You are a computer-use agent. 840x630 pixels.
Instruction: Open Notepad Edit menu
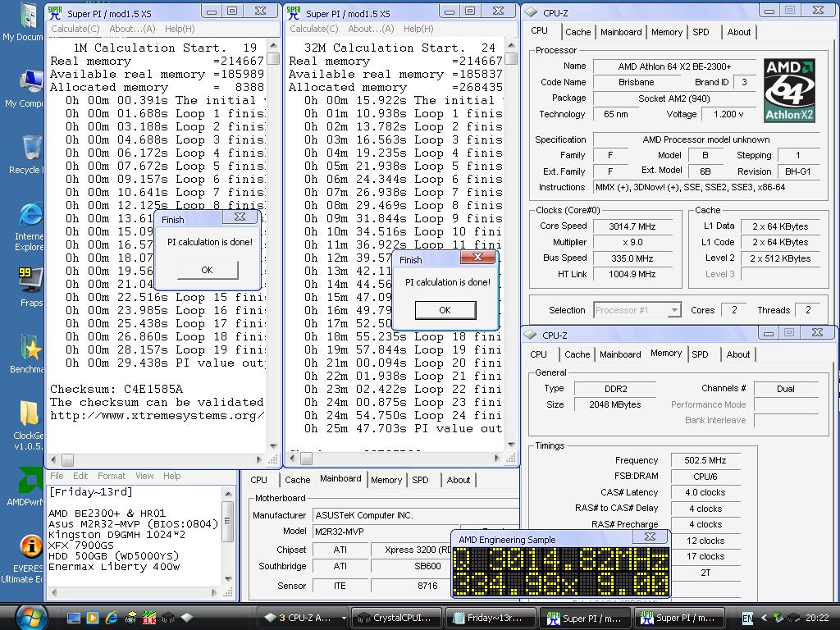click(80, 476)
